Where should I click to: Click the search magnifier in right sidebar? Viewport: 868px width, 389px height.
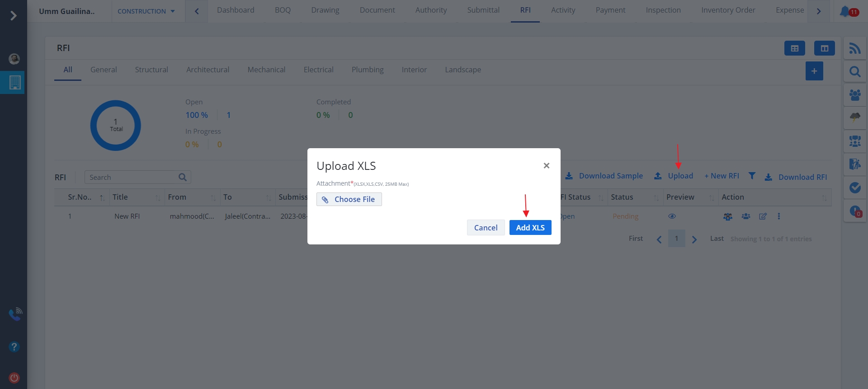854,72
